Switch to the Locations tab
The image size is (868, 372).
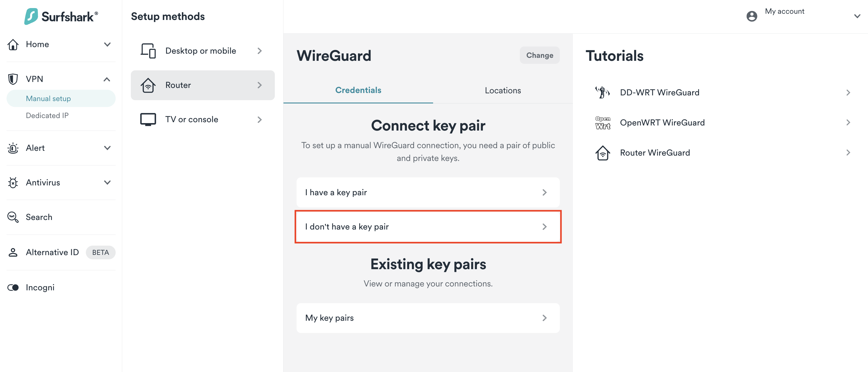click(502, 90)
